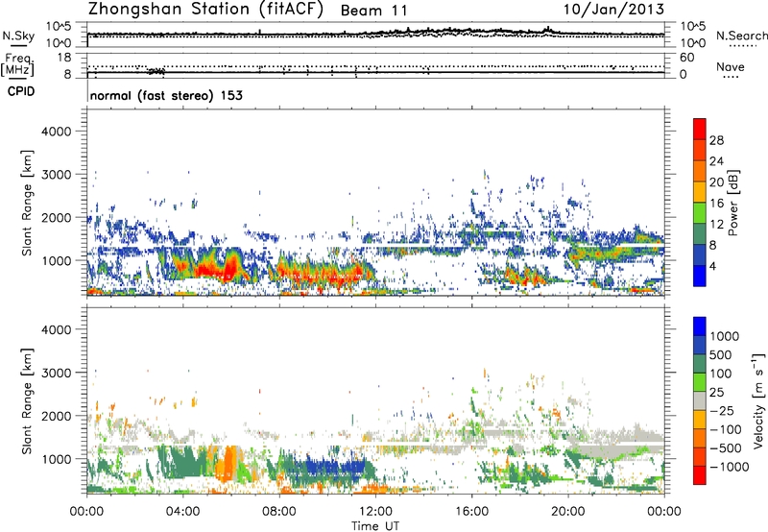Click the right-side Nave axis tick '60'

coord(686,58)
